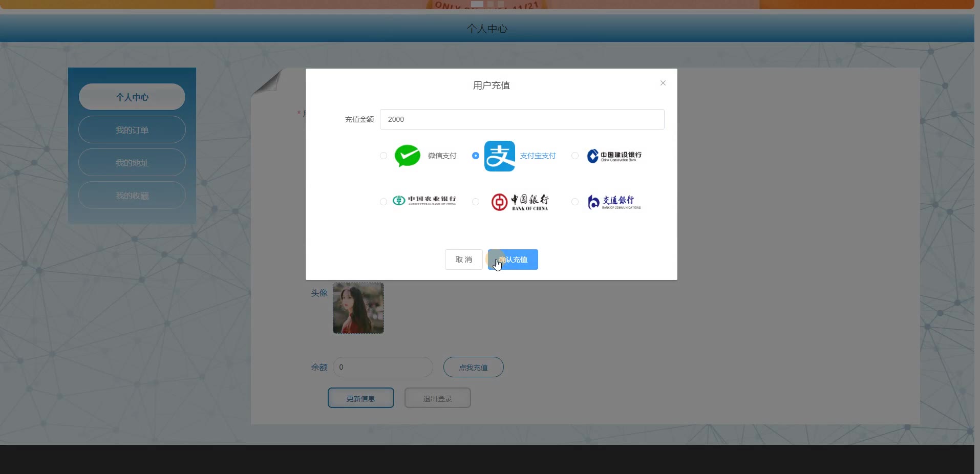Click the Agricultural Bank of China logo
The width and height of the screenshot is (980, 474).
pos(424,201)
